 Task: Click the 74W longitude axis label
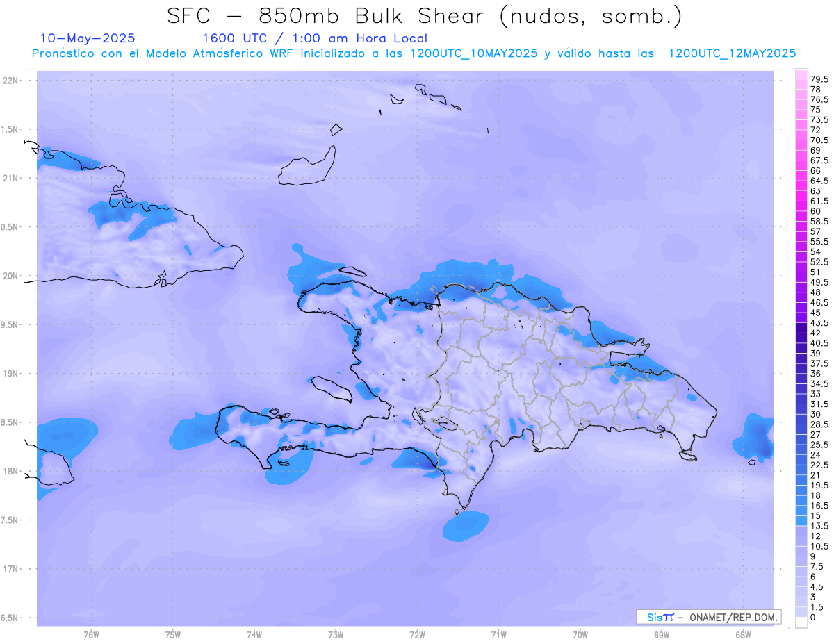[x=254, y=635]
